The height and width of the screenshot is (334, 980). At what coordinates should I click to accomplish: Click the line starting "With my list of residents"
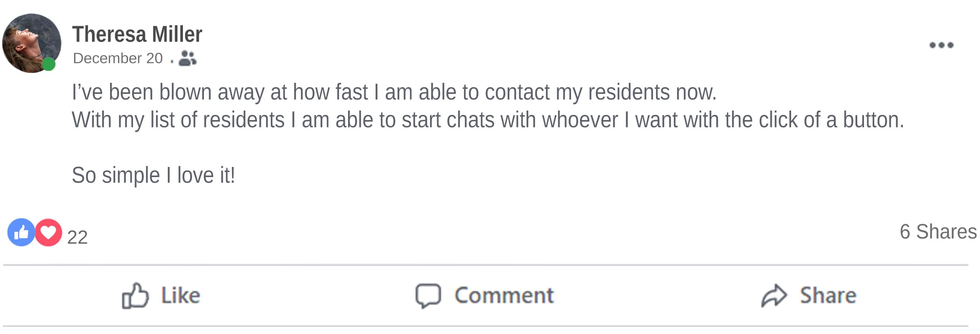(487, 120)
